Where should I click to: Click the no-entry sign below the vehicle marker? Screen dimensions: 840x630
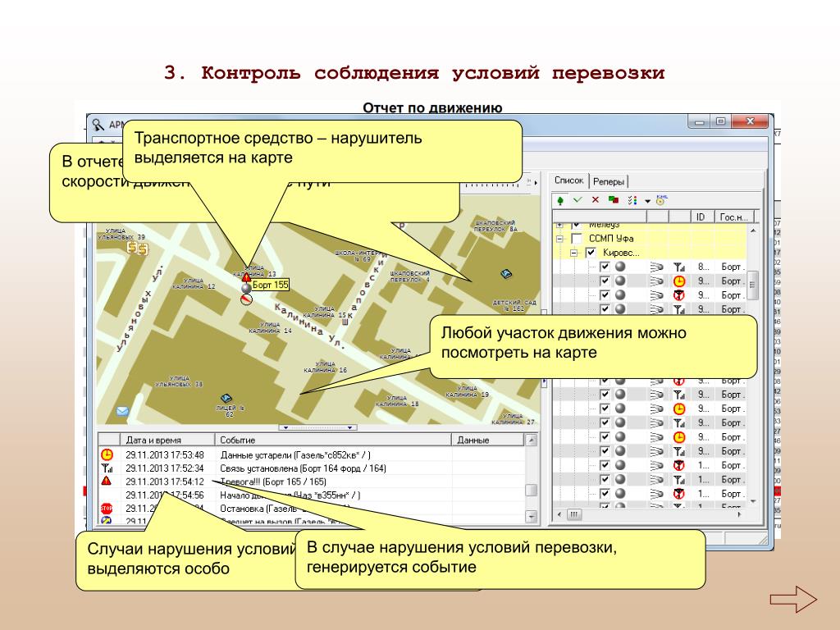point(246,299)
